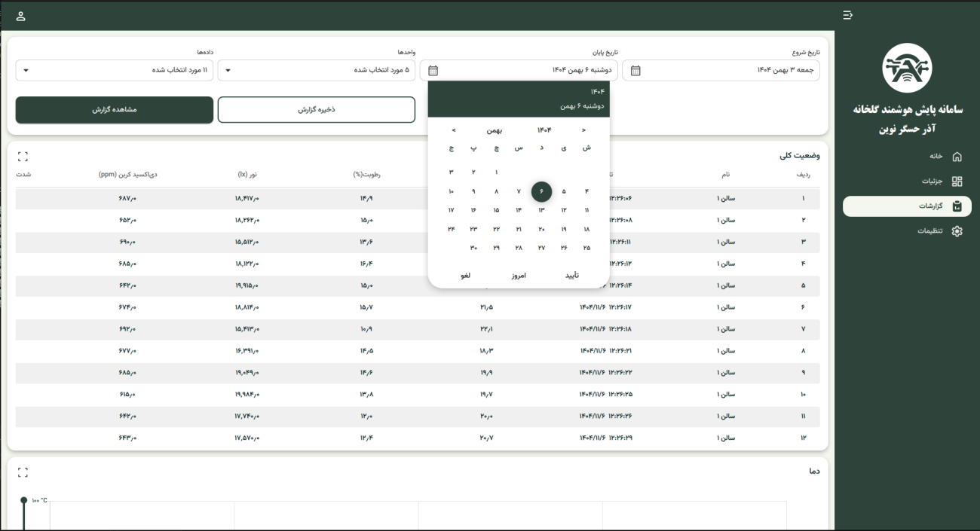Select day ۲۴ in the calendar
The image size is (980, 531).
tap(451, 229)
